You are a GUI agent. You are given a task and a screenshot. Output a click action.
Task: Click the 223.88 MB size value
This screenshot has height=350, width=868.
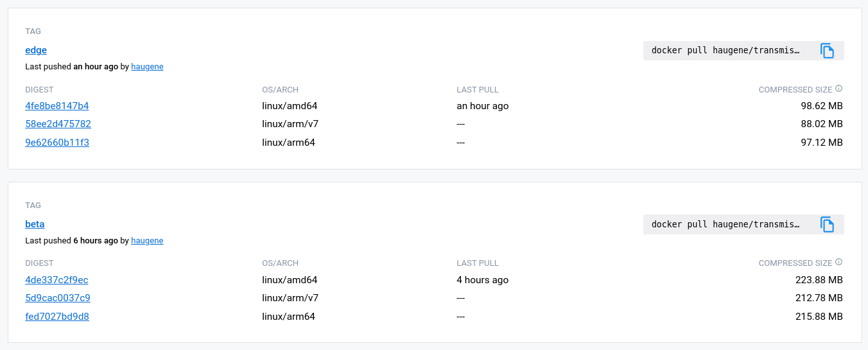tap(819, 280)
